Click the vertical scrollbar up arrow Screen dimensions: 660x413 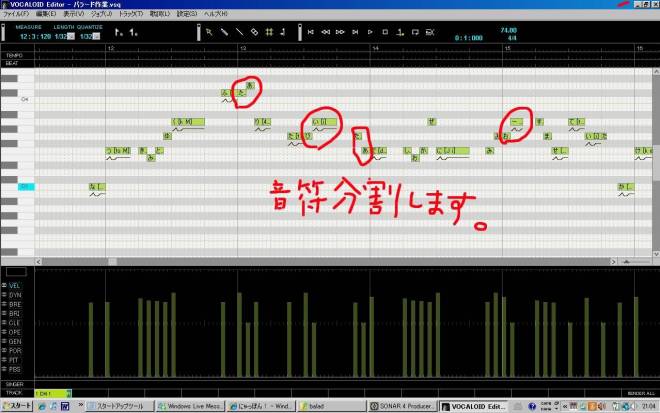click(656, 72)
